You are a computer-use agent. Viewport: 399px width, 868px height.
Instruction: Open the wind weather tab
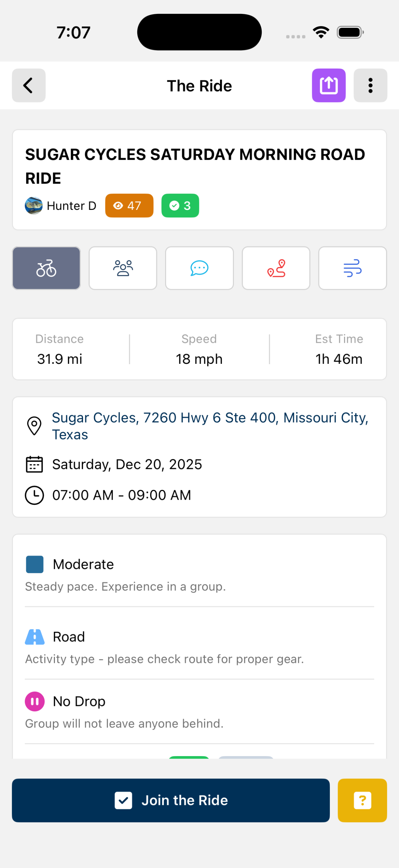pos(352,268)
